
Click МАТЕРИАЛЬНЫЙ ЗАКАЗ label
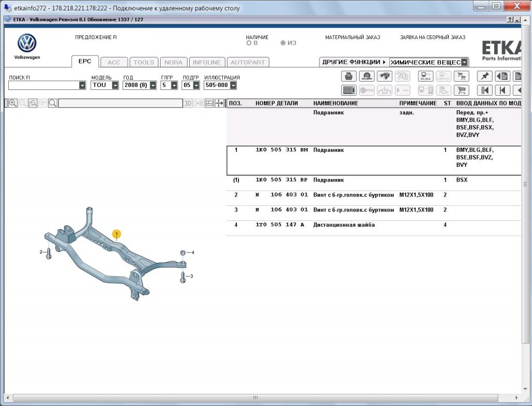[x=353, y=37]
